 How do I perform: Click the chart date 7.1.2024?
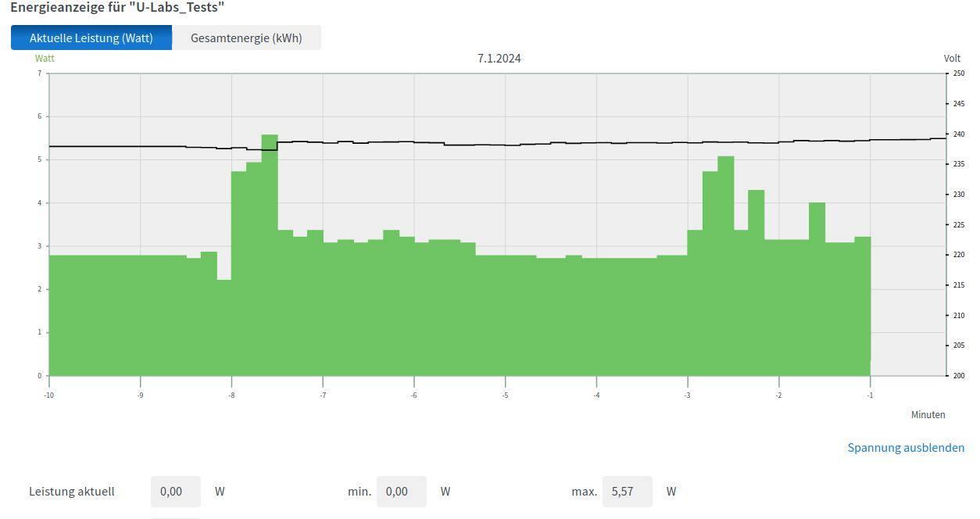(499, 59)
